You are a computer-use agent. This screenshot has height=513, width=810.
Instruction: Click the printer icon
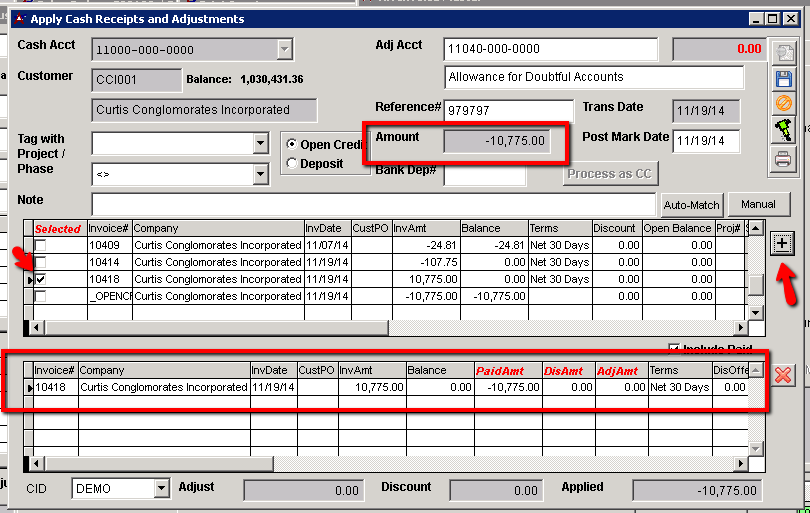click(x=783, y=158)
